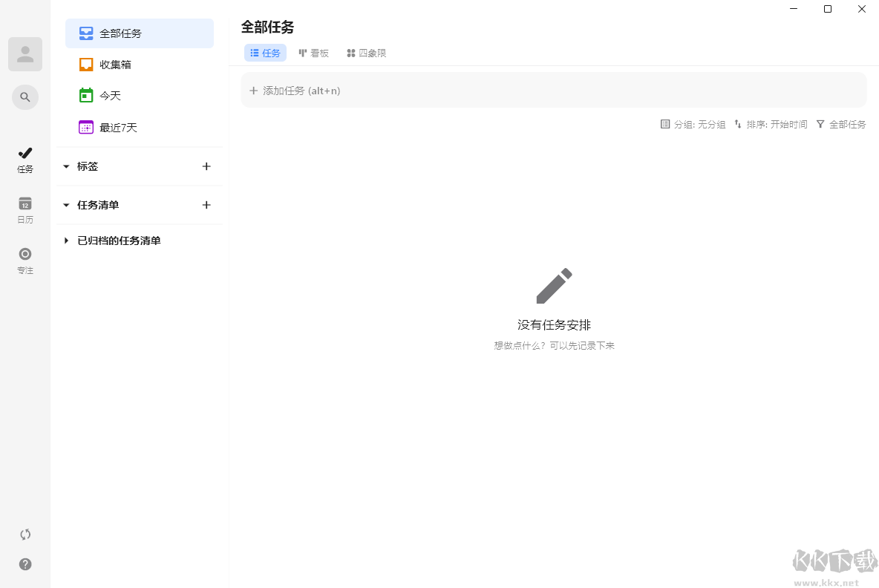Add a new tag with 标签 plus
This screenshot has height=588, width=879.
206,166
